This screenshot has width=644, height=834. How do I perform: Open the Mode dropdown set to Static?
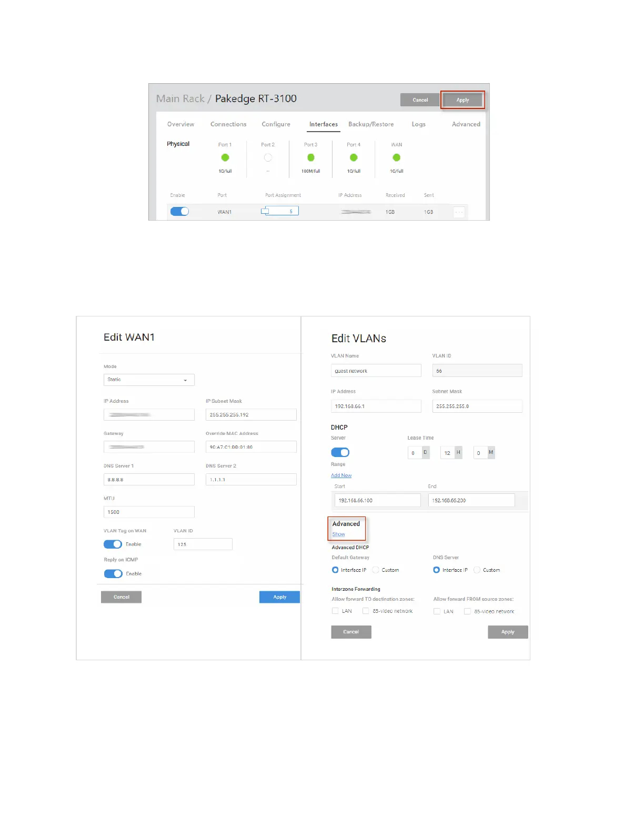pyautogui.click(x=149, y=380)
